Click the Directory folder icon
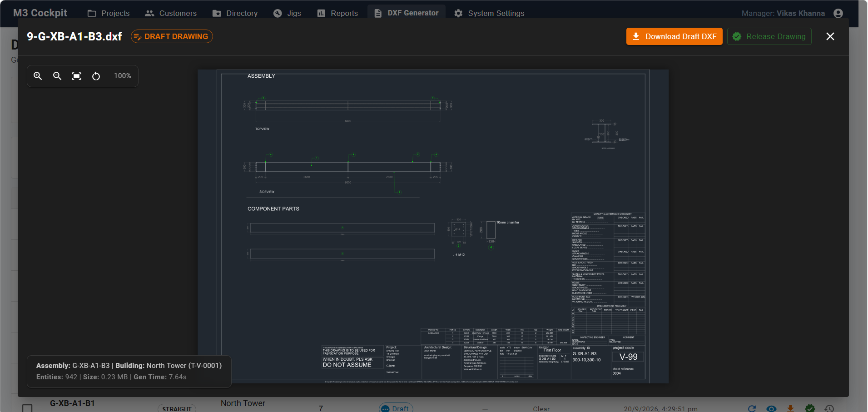 click(217, 13)
